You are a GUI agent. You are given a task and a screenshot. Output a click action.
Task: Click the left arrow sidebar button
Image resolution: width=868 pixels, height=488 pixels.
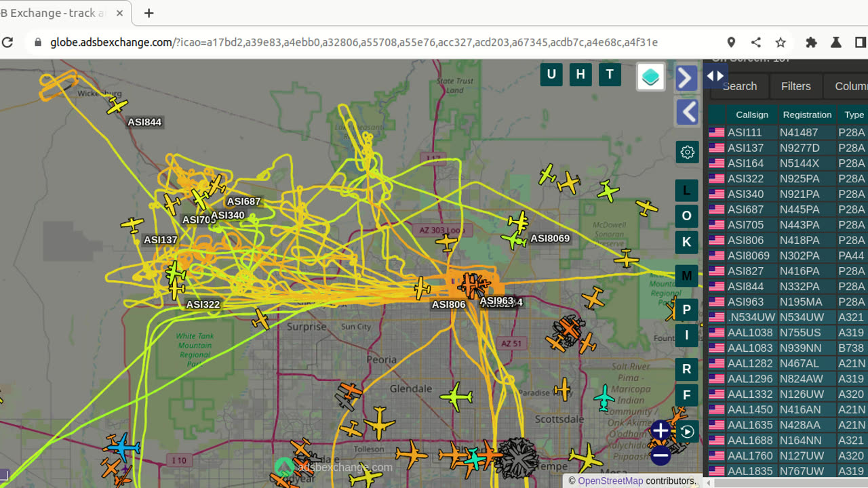tap(686, 112)
